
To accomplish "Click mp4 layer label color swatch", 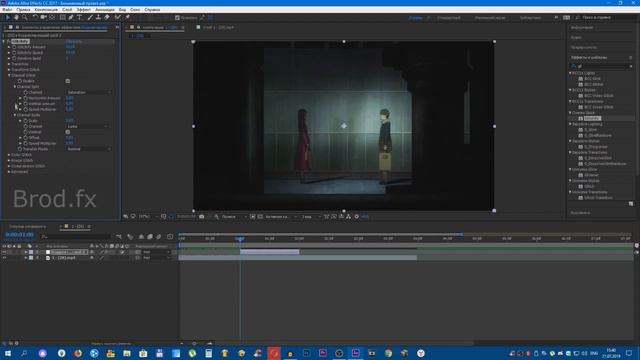I will [31, 258].
